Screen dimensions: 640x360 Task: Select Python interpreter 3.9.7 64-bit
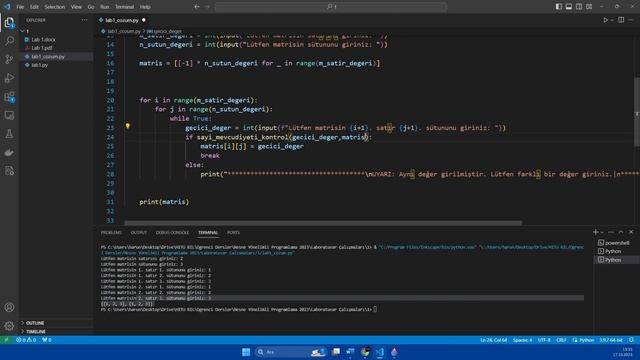[x=611, y=340]
